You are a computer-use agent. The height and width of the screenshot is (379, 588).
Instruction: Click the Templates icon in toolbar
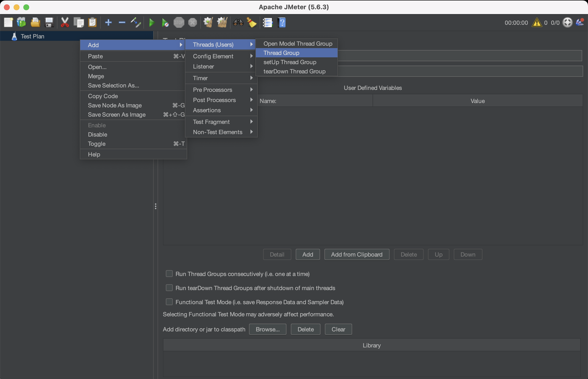(x=21, y=23)
